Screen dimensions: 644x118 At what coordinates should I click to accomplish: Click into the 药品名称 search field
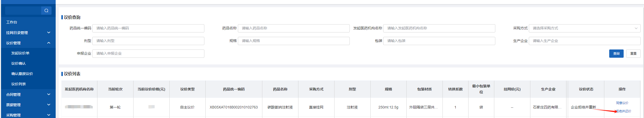pyautogui.click(x=294, y=28)
